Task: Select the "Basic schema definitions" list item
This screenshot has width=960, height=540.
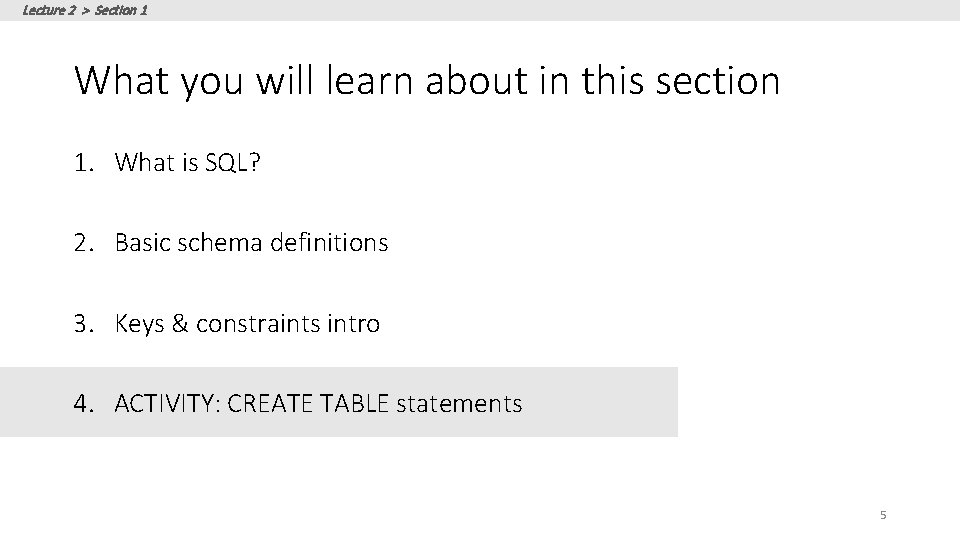Action: pyautogui.click(x=251, y=243)
